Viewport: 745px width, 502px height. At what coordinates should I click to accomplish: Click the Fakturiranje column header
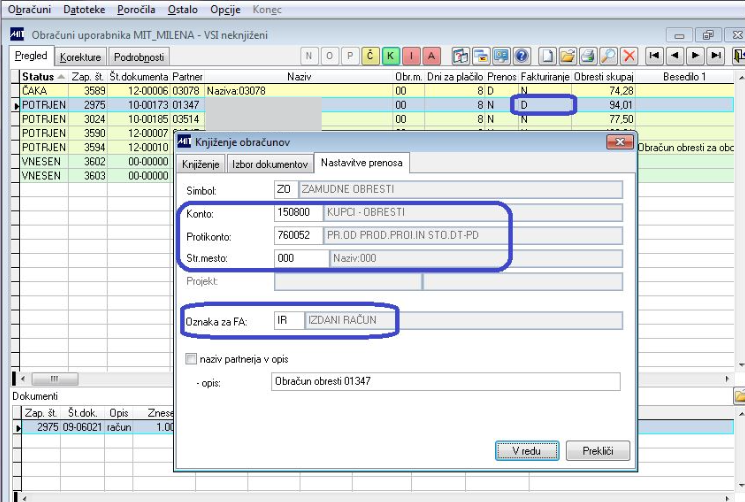pos(545,76)
